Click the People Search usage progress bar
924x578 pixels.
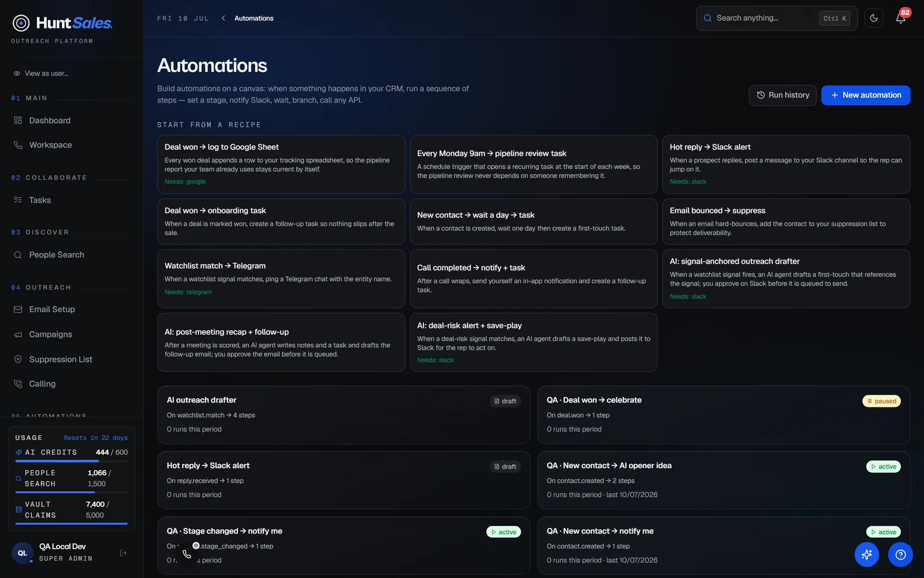[72, 492]
